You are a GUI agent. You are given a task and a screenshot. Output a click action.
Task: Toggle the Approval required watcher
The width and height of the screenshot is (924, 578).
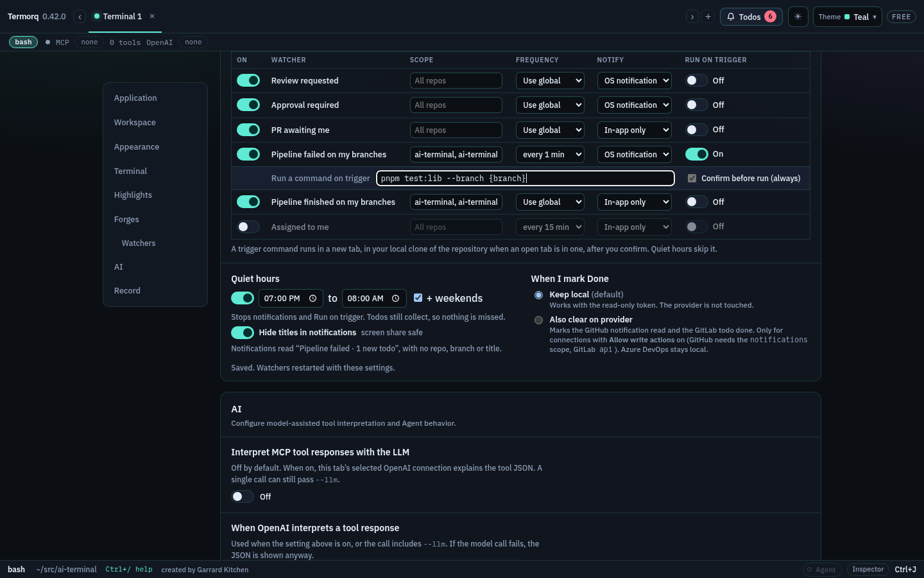(x=248, y=105)
